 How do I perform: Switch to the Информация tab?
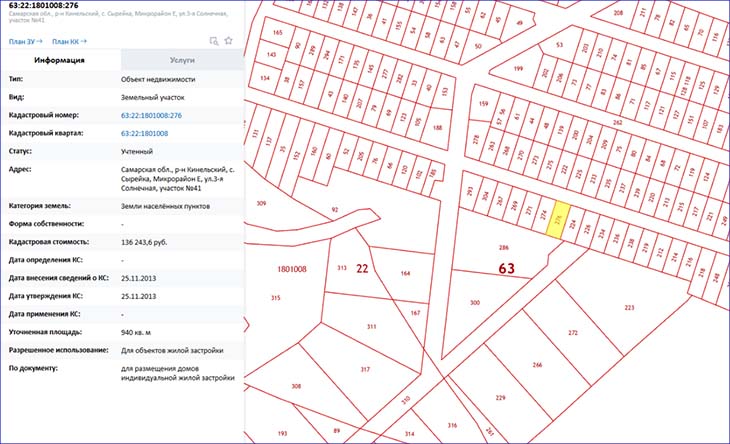60,60
